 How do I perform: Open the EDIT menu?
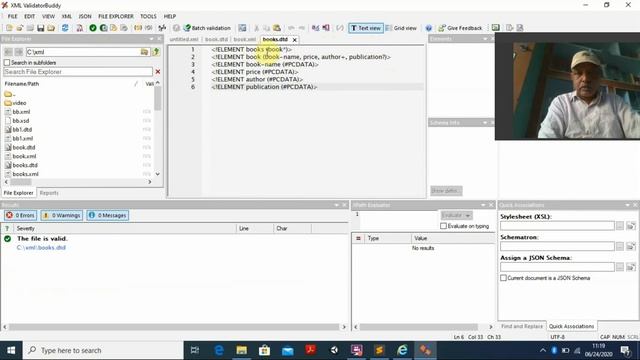pos(29,16)
